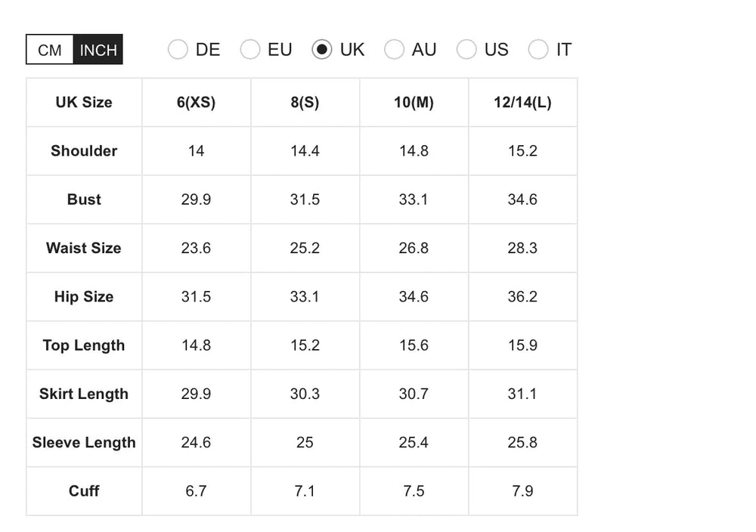This screenshot has height=532, width=756.
Task: Click the 10(M) column header
Action: click(414, 102)
